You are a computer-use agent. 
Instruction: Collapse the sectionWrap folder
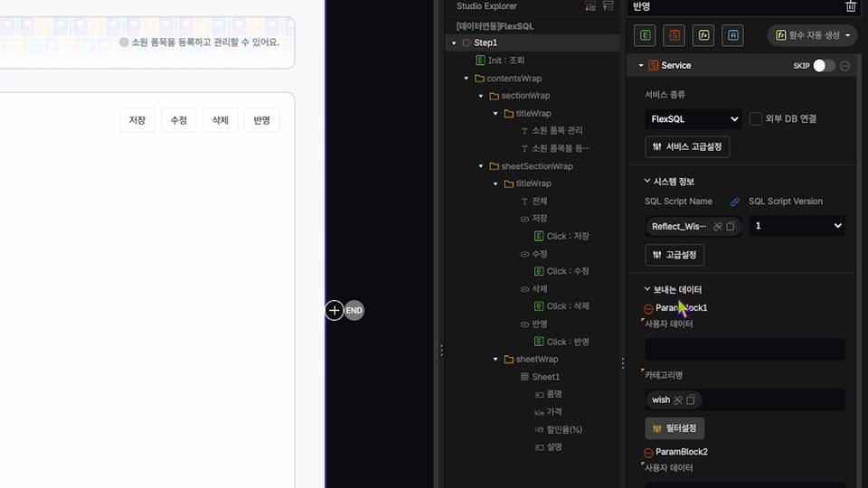(480, 96)
